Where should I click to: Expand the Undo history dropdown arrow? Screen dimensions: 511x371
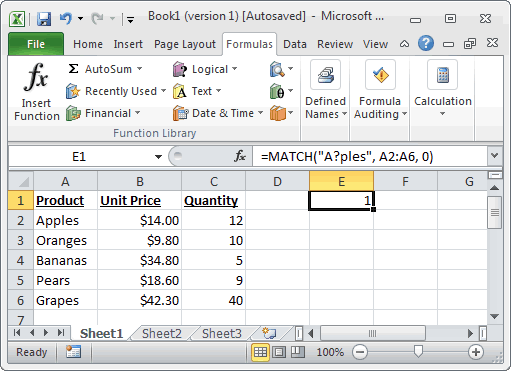pos(80,18)
